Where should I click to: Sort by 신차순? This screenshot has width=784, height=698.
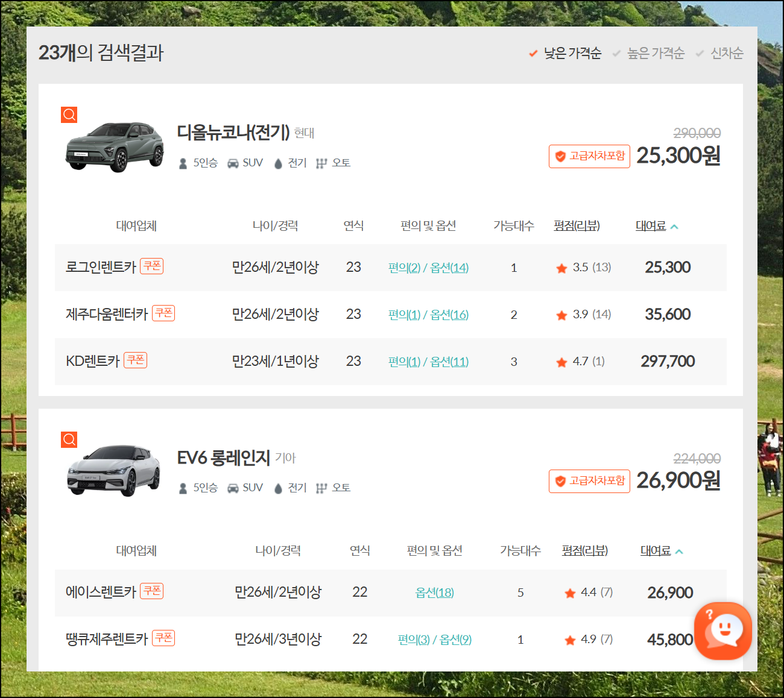pyautogui.click(x=719, y=53)
